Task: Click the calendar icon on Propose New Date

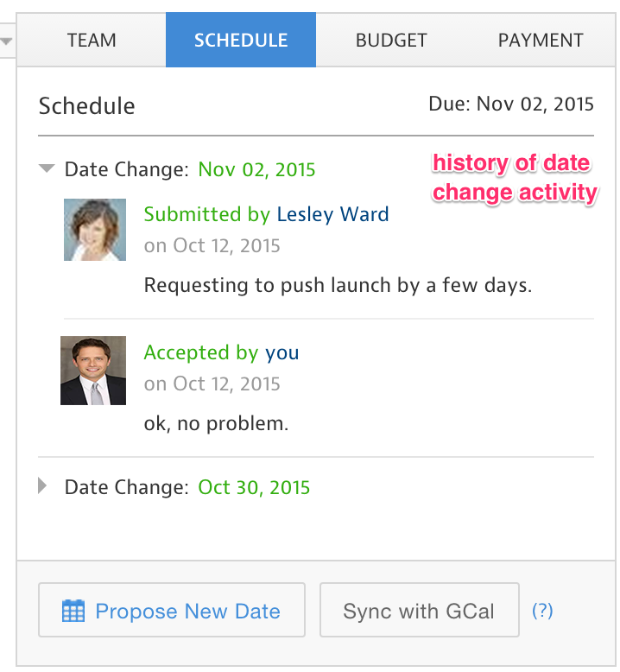Action: (73, 612)
